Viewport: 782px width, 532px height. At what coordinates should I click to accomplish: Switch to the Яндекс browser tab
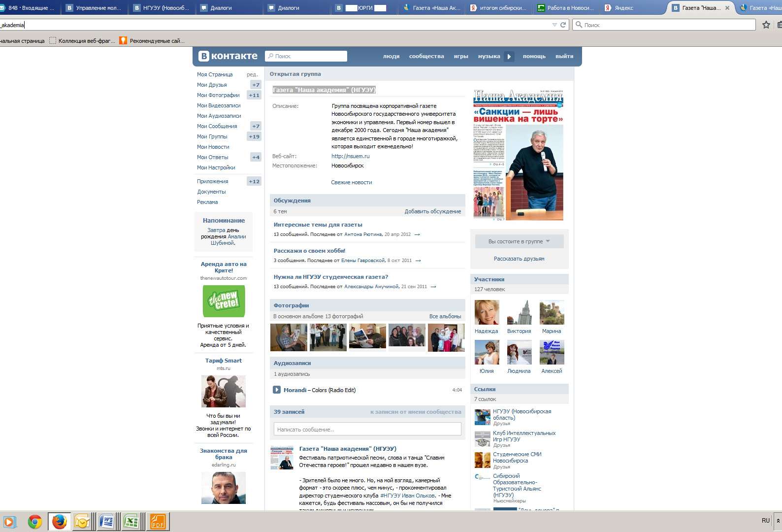632,8
